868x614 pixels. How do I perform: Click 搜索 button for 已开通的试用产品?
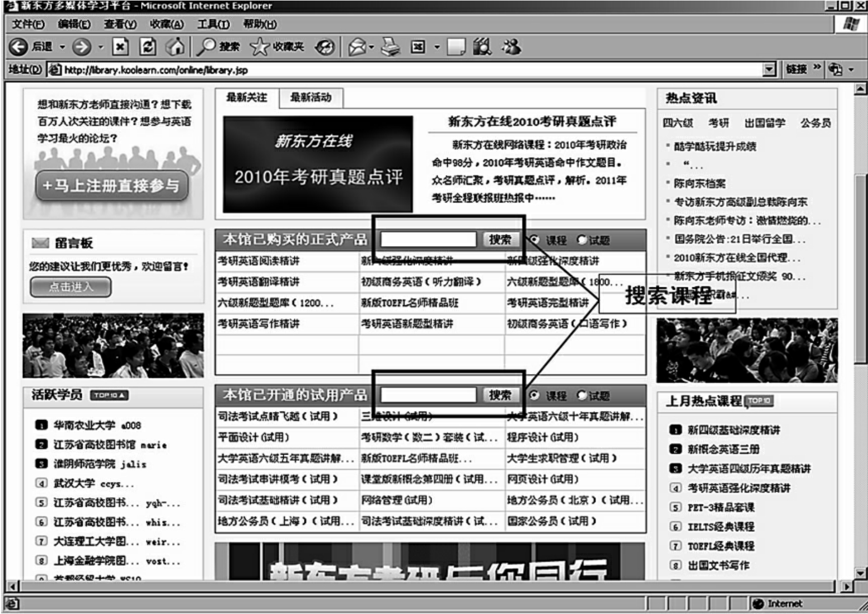point(500,395)
